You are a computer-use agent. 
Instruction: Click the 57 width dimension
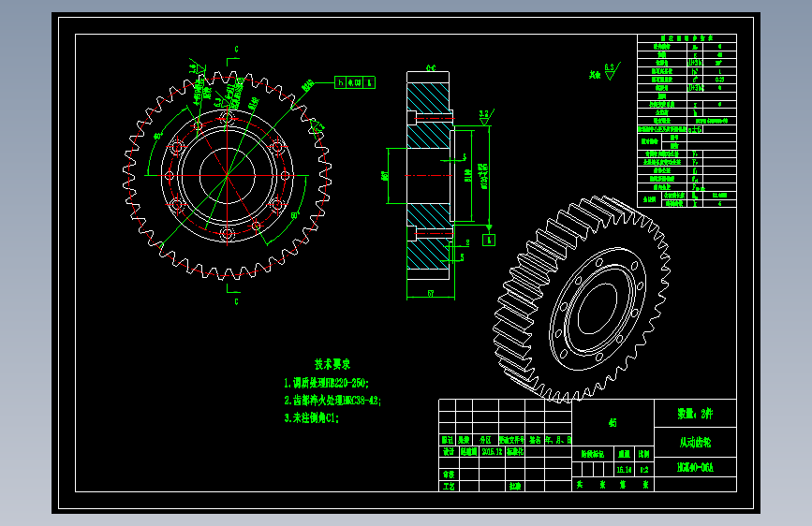coord(430,294)
